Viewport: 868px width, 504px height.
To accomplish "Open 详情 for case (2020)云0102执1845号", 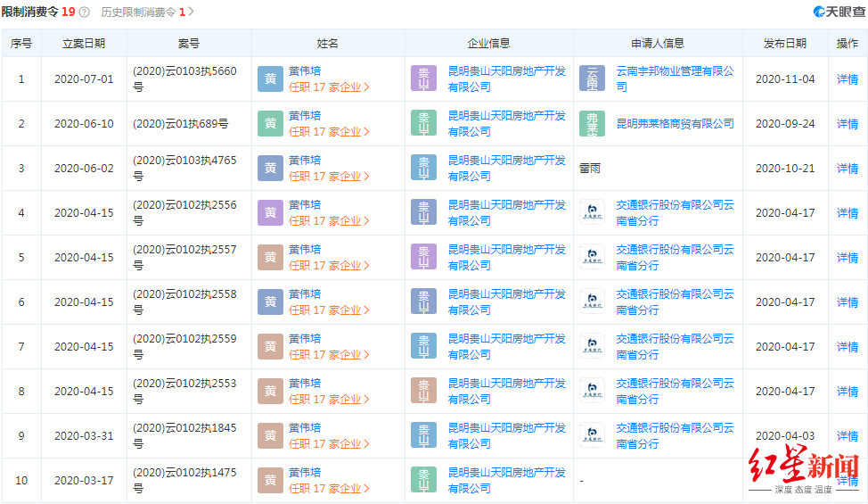I will (847, 436).
